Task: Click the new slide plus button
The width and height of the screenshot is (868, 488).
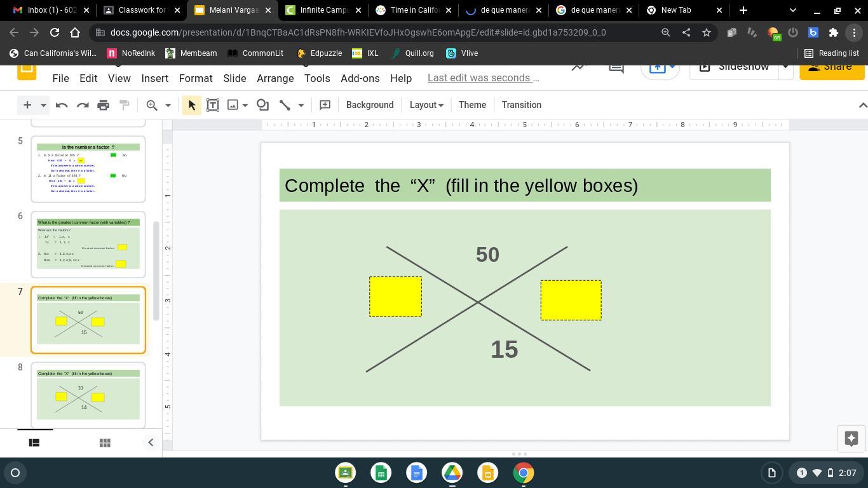Action: (27, 105)
